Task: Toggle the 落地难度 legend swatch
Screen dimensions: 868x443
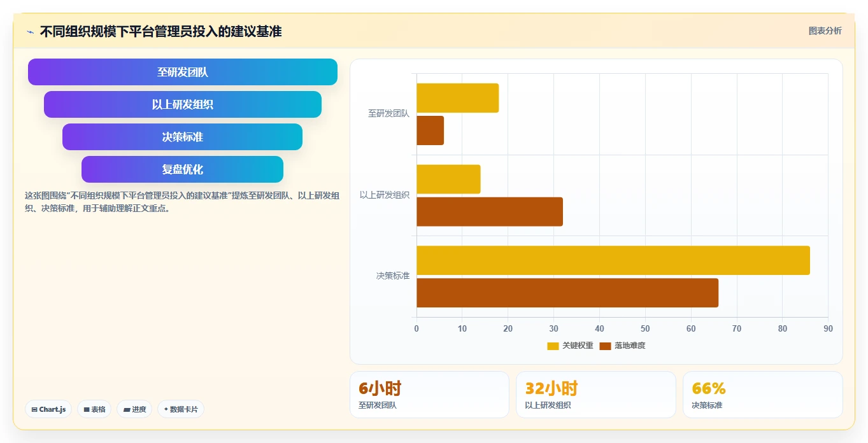Action: coord(605,346)
